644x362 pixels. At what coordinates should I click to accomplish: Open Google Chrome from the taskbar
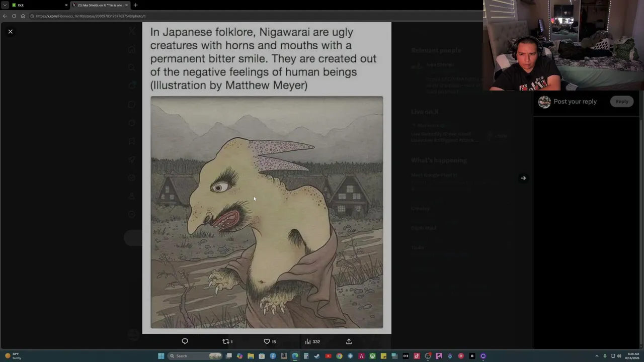(x=339, y=356)
